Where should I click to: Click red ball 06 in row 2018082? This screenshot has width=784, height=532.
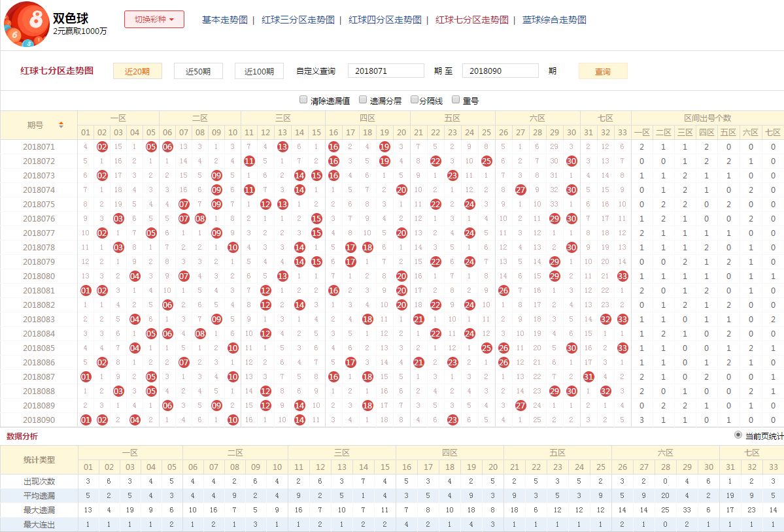pos(167,305)
